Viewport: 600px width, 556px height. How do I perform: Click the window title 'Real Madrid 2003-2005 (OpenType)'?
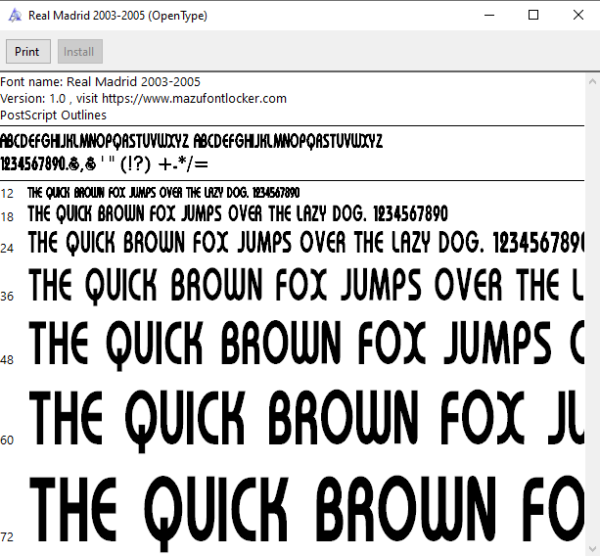tap(118, 16)
